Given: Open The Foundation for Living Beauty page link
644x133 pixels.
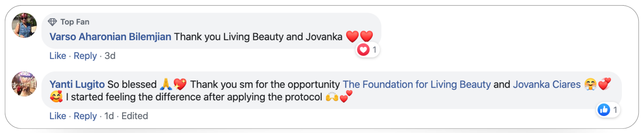Looking at the screenshot, I should point(417,84).
